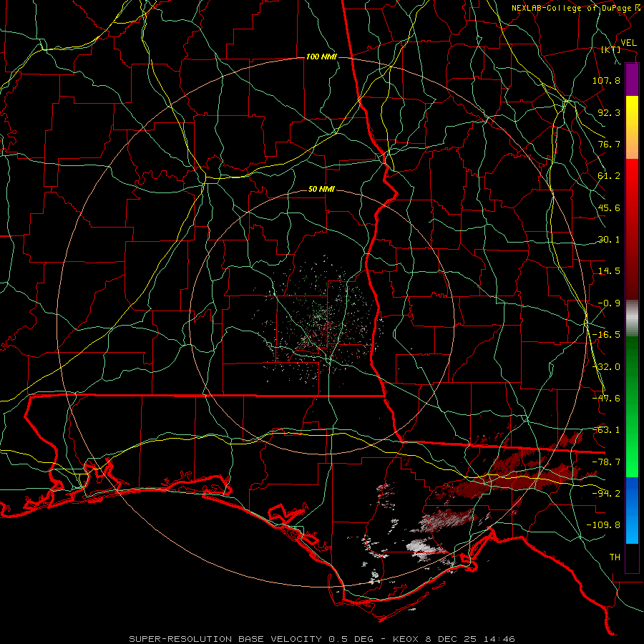Image resolution: width=644 pixels, height=644 pixels.
Task: Click the 100 NMI range ring label
Action: (321, 57)
